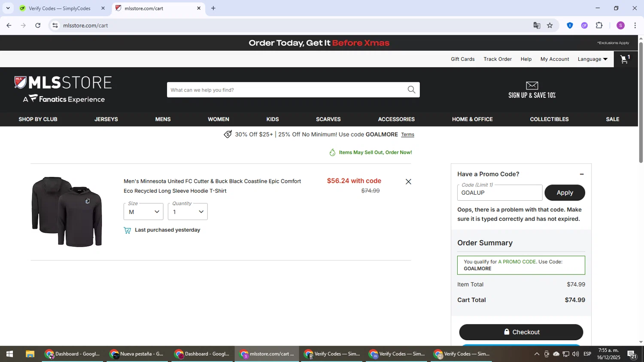Open the ACCESSORIES menu
Image resolution: width=644 pixels, height=362 pixels.
[396, 119]
